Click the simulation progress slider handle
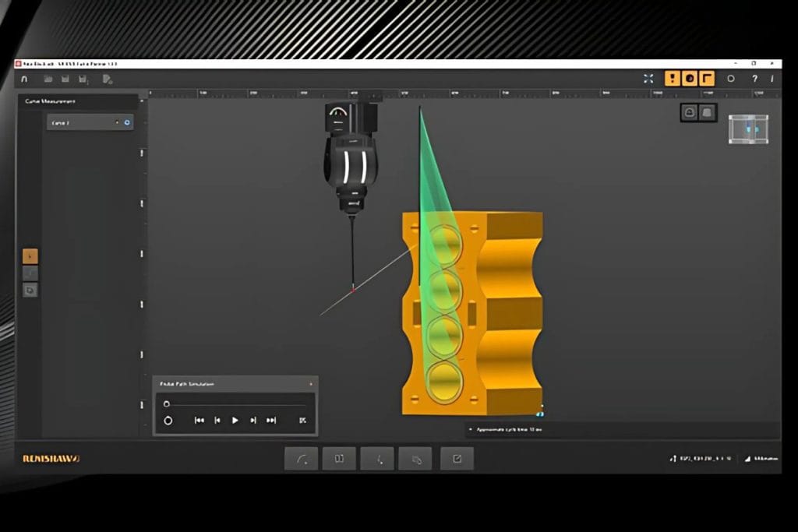Image resolution: width=798 pixels, height=532 pixels. (x=166, y=404)
